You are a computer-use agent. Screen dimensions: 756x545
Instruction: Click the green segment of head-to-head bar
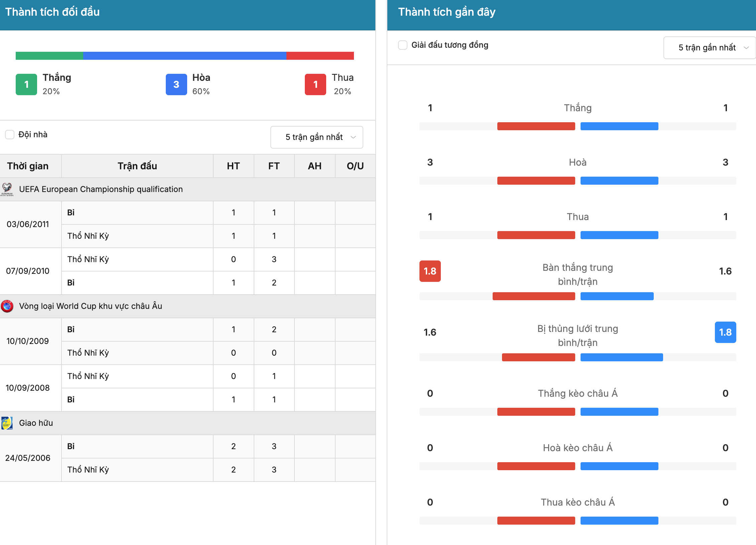coord(49,56)
